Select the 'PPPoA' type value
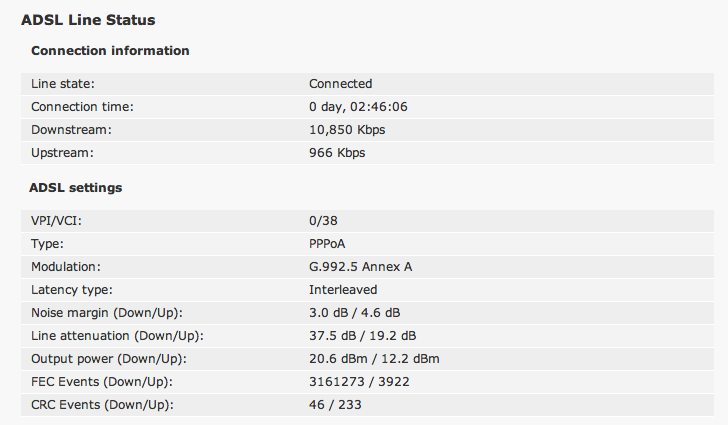Viewport: 728px width, 425px height. click(327, 244)
